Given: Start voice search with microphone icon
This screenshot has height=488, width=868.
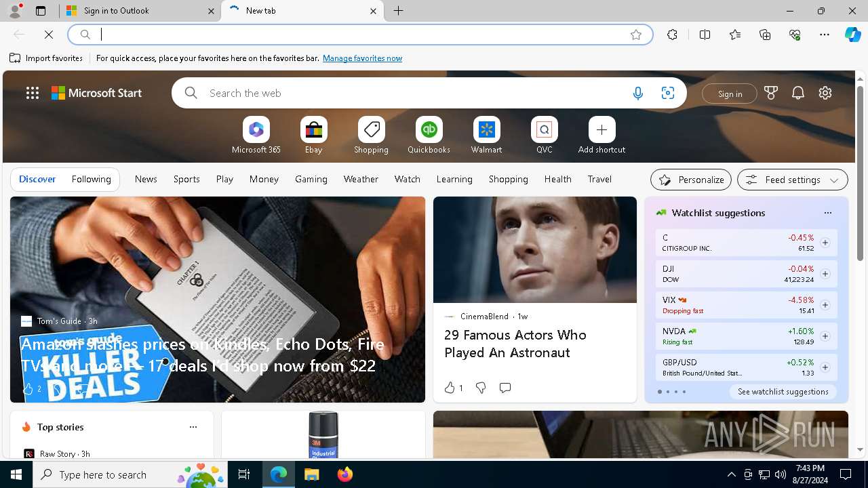Looking at the screenshot, I should point(637,94).
